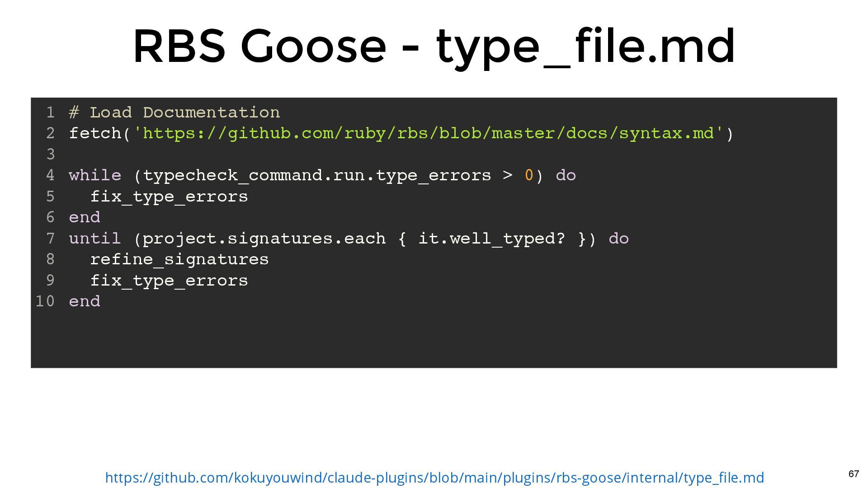Image resolution: width=868 pixels, height=488 pixels.
Task: Click 'it.well_typed?' inside the block braces
Action: click(491, 239)
